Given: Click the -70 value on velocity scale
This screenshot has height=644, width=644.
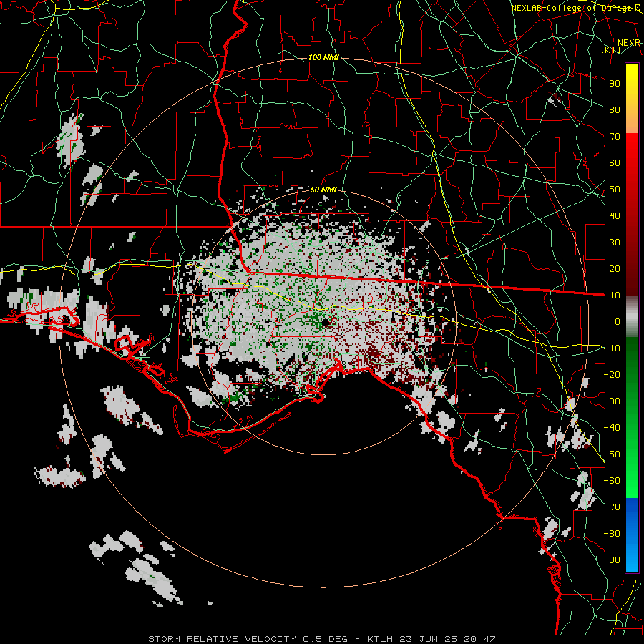Looking at the screenshot, I should pos(612,507).
